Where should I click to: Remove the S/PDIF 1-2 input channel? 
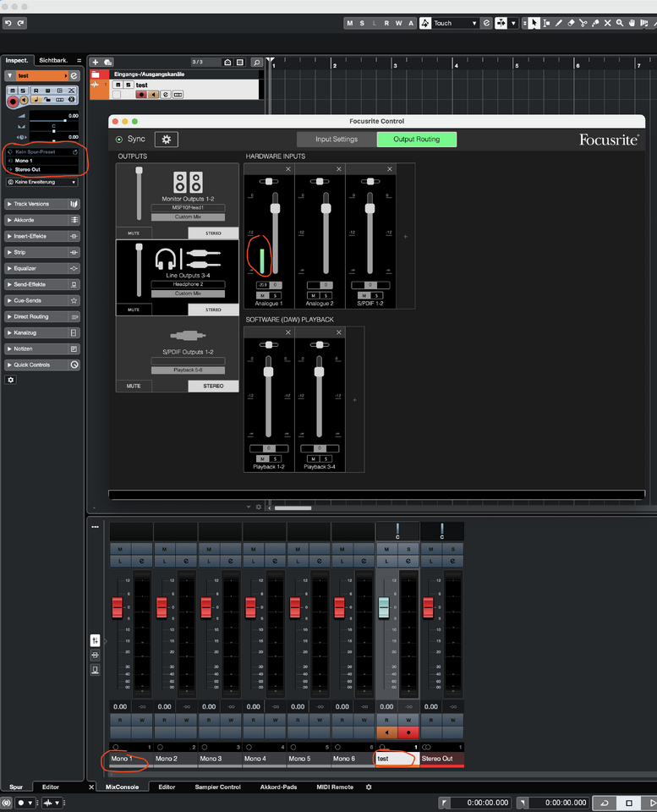click(x=389, y=169)
